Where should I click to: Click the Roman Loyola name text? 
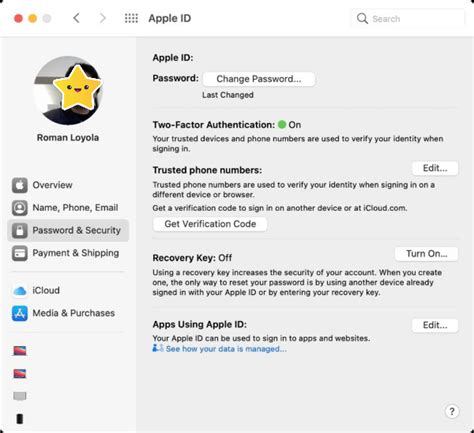[68, 138]
